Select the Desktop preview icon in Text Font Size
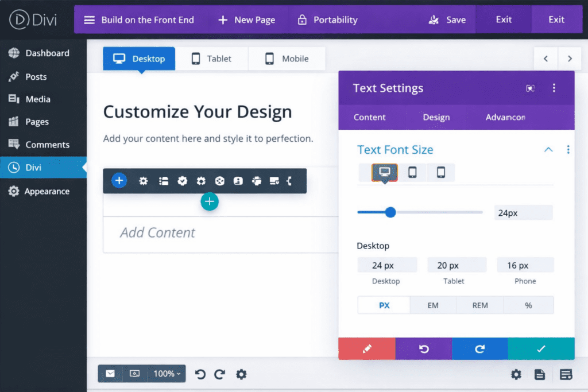Screen dimensions: 588x392 coord(384,172)
